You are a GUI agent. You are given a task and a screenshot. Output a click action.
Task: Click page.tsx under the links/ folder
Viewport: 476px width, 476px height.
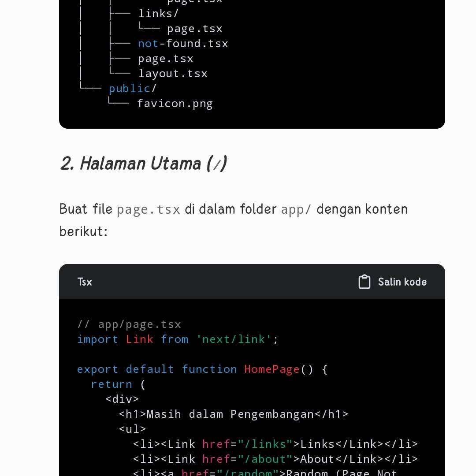click(194, 29)
